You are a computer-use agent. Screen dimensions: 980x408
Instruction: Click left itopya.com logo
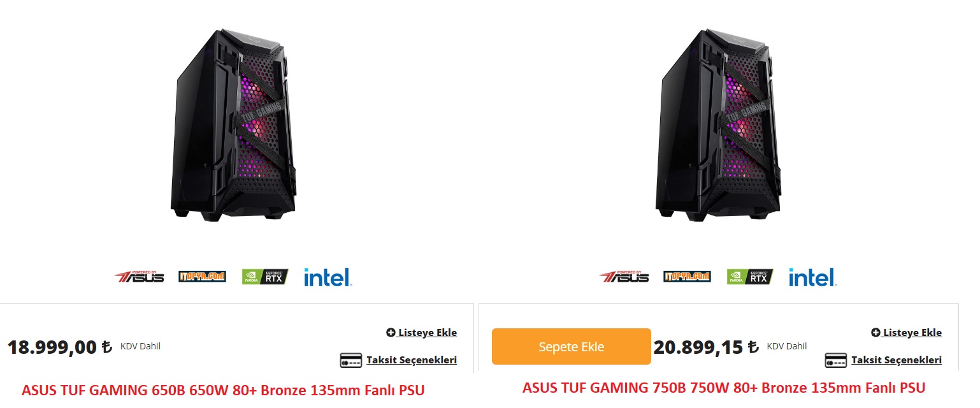tap(202, 277)
